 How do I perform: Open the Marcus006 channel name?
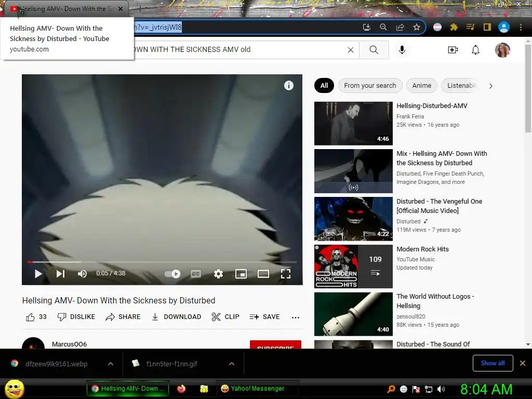[69, 344]
